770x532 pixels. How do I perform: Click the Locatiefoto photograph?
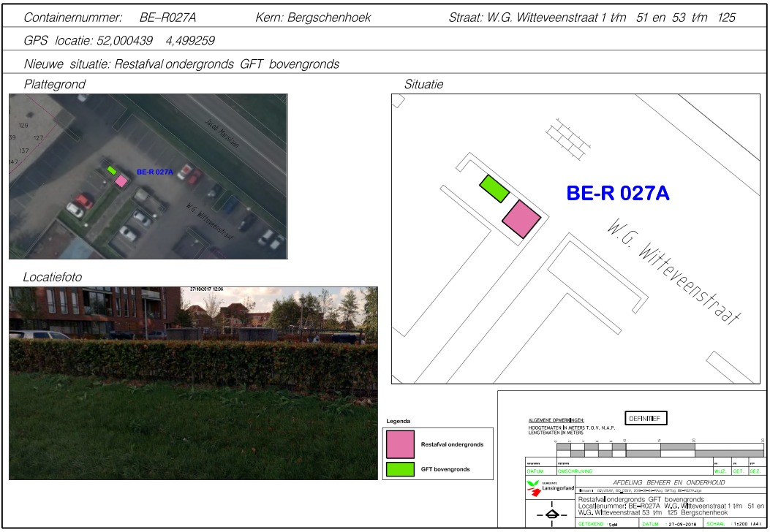coord(193,383)
